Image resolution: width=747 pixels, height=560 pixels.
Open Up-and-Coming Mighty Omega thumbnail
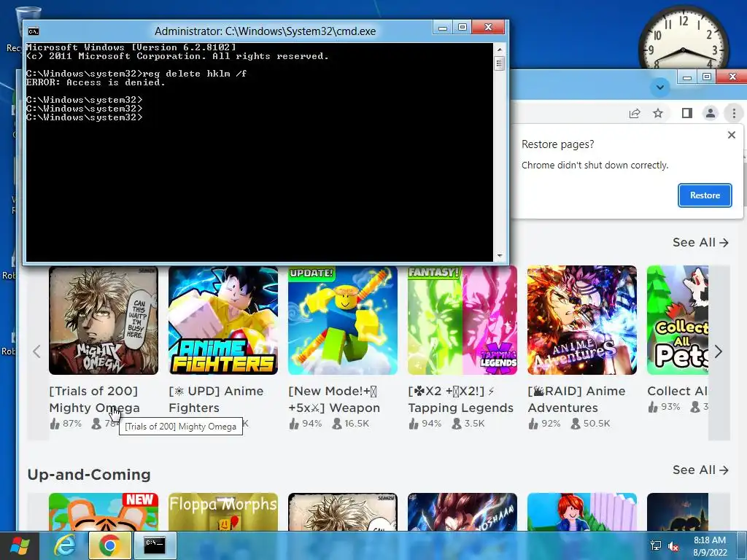point(343,512)
